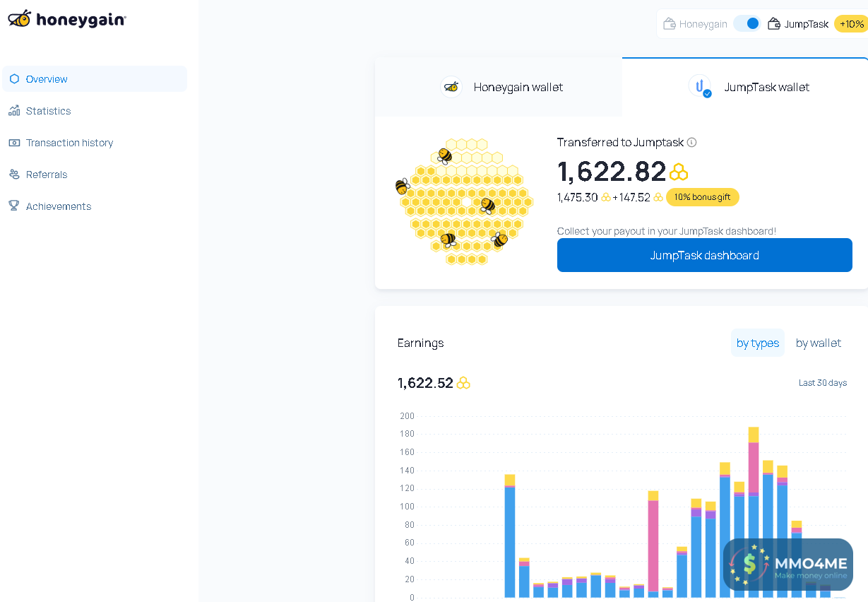Click the JumpTask wallet icon beside the toggle

click(774, 23)
